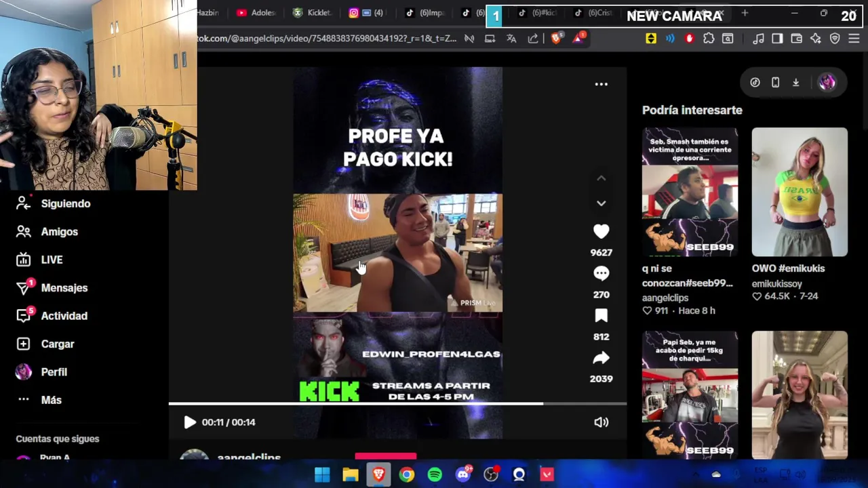Open Spotify from the taskbar
This screenshot has height=488, width=868.
[435, 474]
